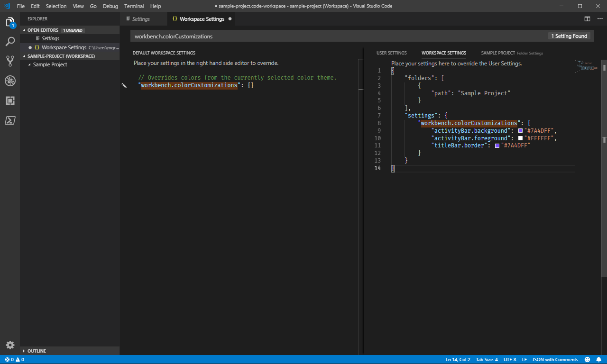The width and height of the screenshot is (607, 364).
Task: Click the VS Code logo in title bar
Action: coord(7,6)
